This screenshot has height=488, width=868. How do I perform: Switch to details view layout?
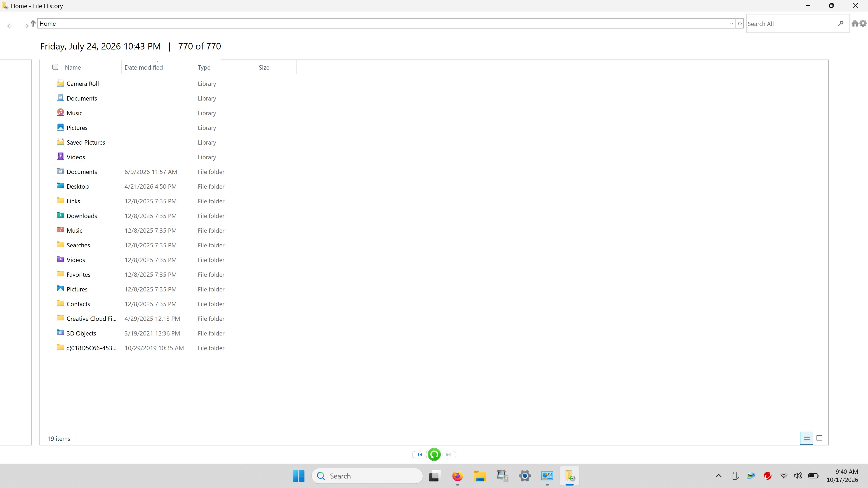click(x=807, y=438)
